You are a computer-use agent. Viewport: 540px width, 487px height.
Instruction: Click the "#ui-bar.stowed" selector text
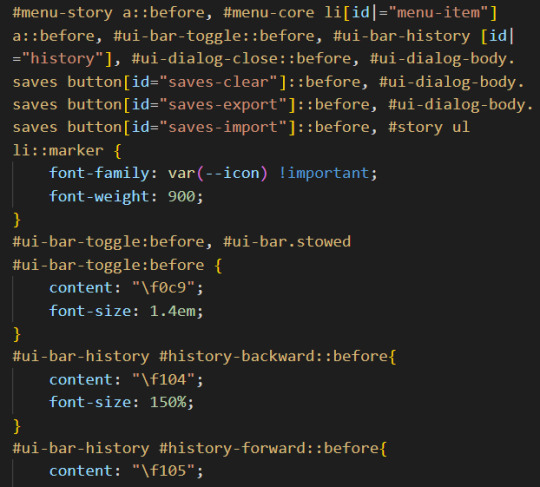click(x=287, y=242)
